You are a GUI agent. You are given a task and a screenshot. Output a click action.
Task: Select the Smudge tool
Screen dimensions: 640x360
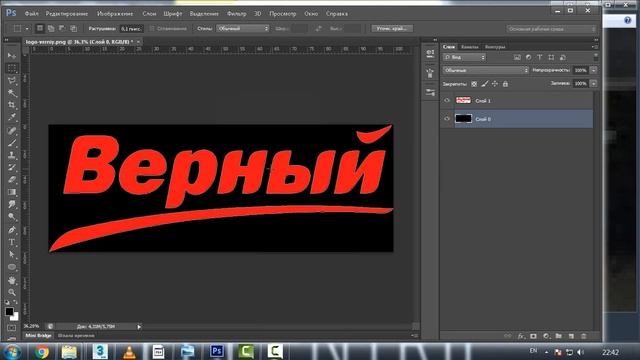coord(12,204)
